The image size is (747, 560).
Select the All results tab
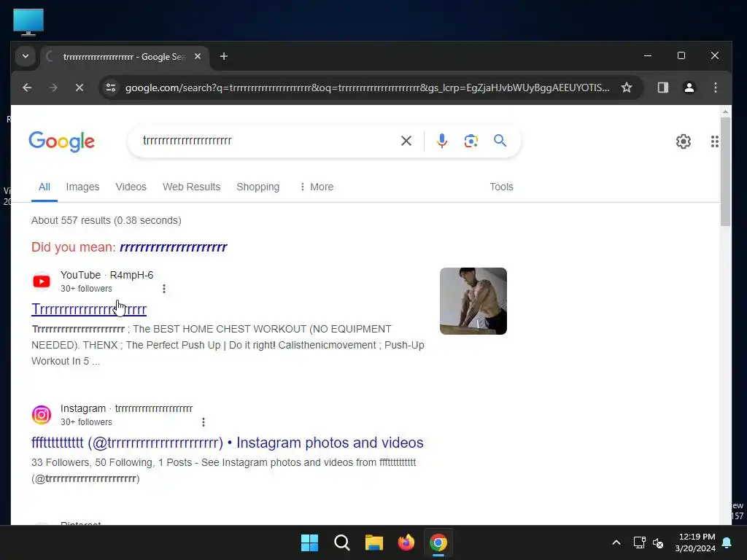[44, 187]
